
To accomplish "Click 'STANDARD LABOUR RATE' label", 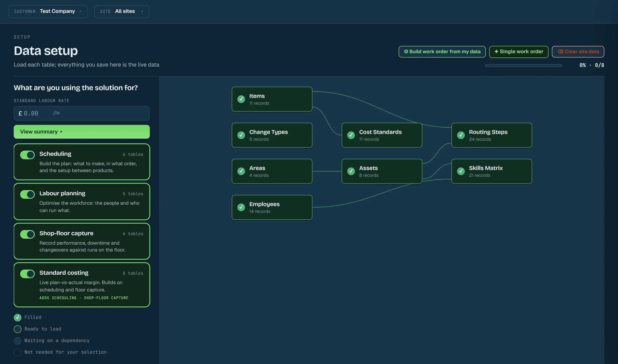I will pos(42,101).
